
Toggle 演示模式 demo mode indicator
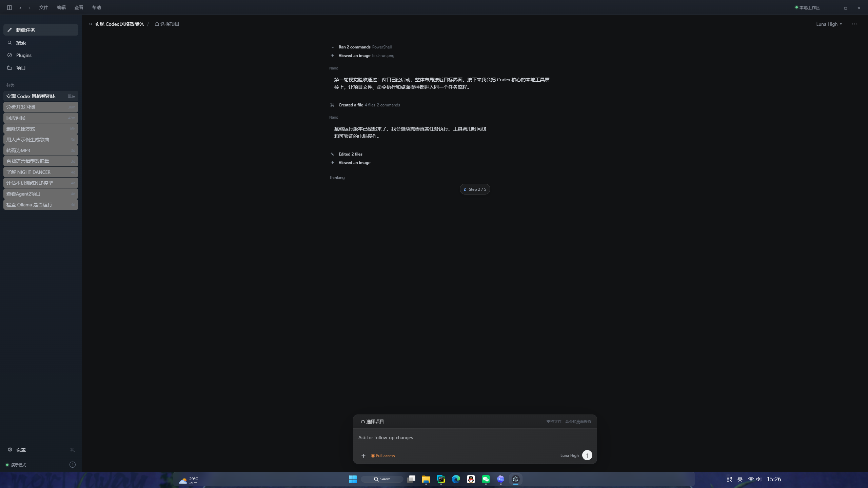click(x=16, y=465)
